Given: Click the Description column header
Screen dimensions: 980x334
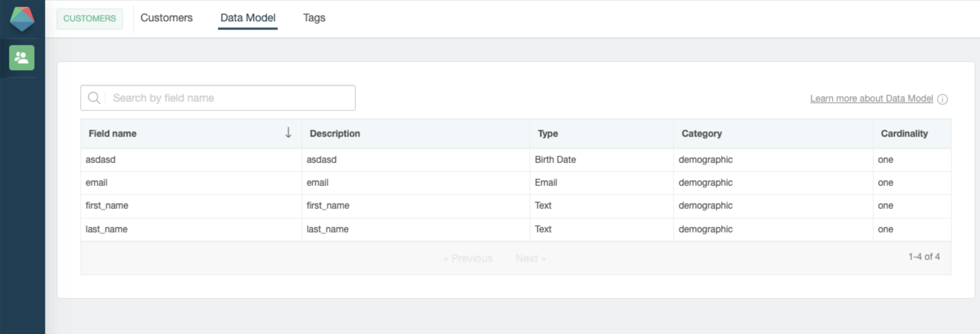Looking at the screenshot, I should [x=416, y=133].
